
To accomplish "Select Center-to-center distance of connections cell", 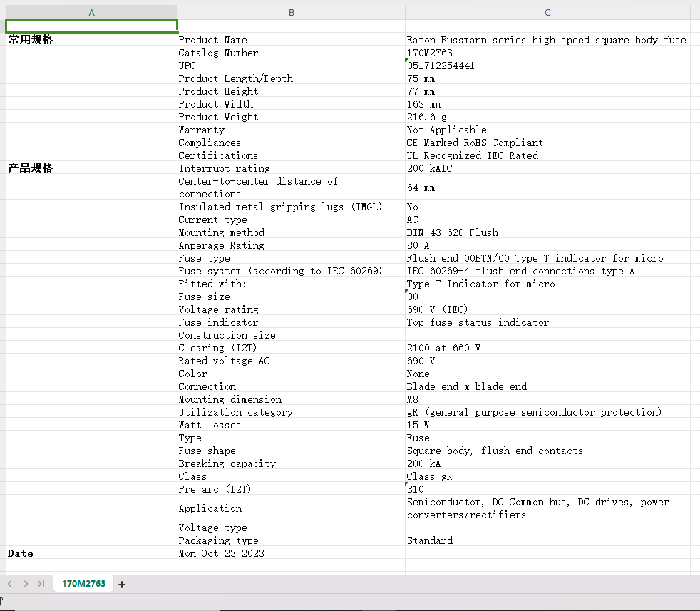I will (x=291, y=188).
